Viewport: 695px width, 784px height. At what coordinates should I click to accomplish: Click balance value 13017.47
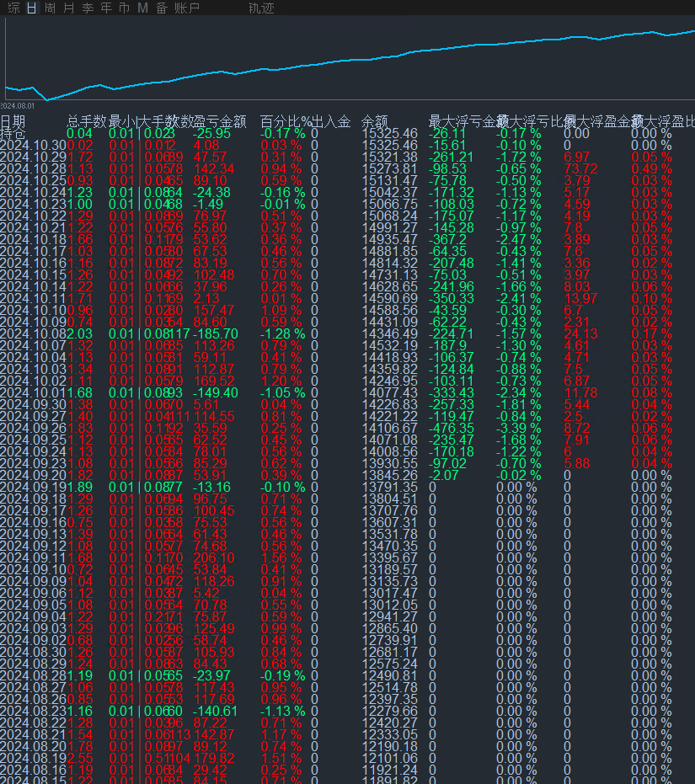(390, 594)
